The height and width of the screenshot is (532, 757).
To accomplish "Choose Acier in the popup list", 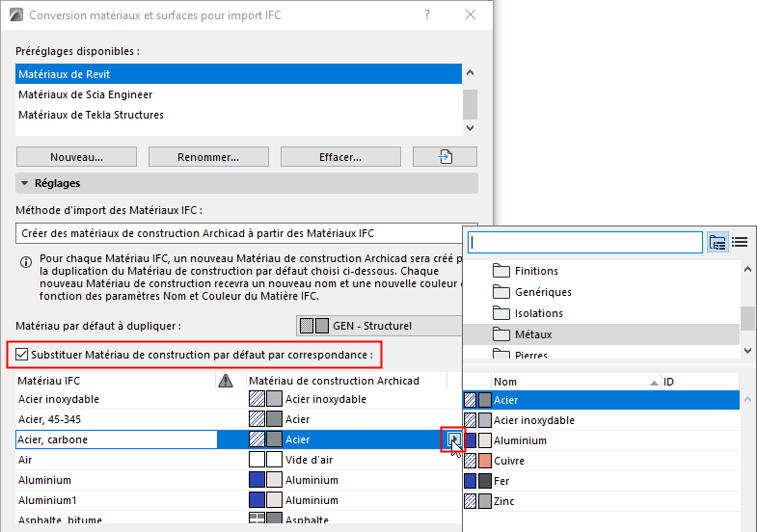I will click(x=602, y=400).
